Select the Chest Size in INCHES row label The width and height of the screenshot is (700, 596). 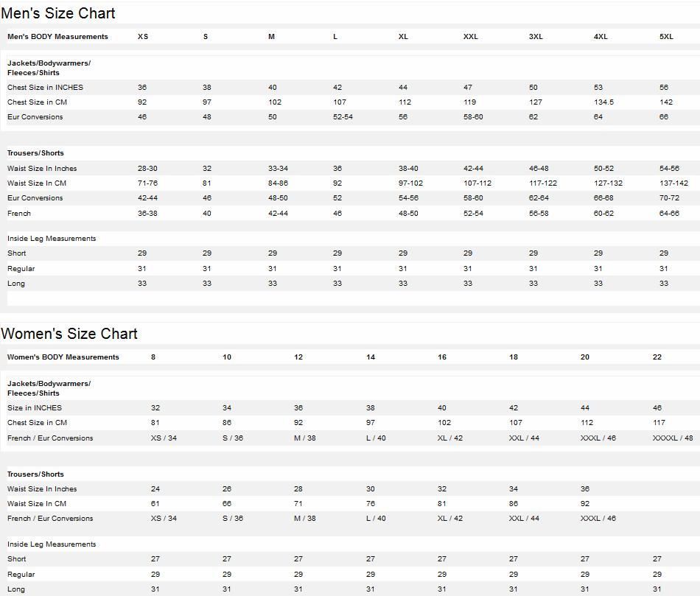[45, 88]
